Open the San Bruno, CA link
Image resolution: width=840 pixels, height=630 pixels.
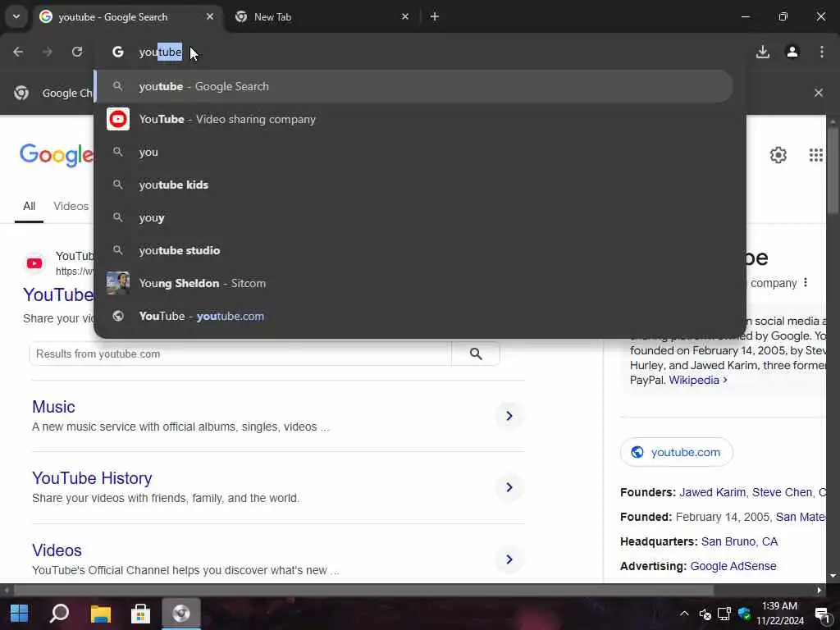[x=739, y=541]
